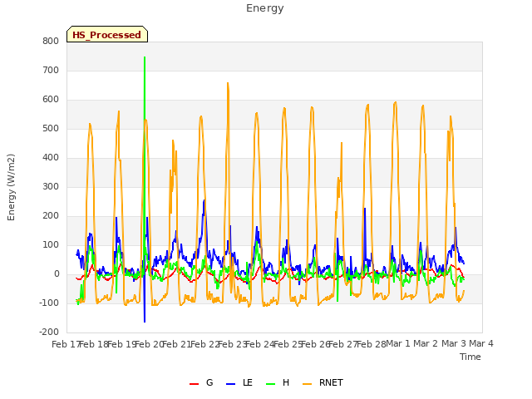Image resolution: width=532 pixels, height=399 pixels.
Task: Click the Mar 2 x-axis label
Action: coord(426,343)
